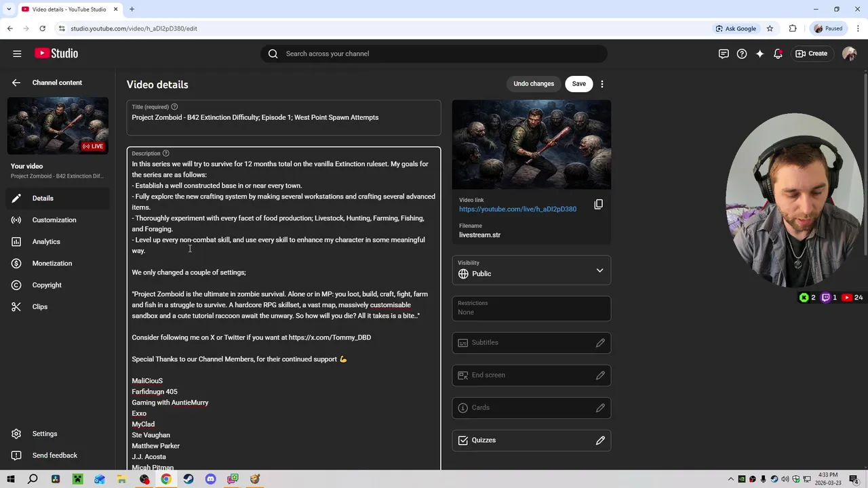Open Discord from the taskbar
Viewport: 868px width, 488px height.
tap(210, 479)
